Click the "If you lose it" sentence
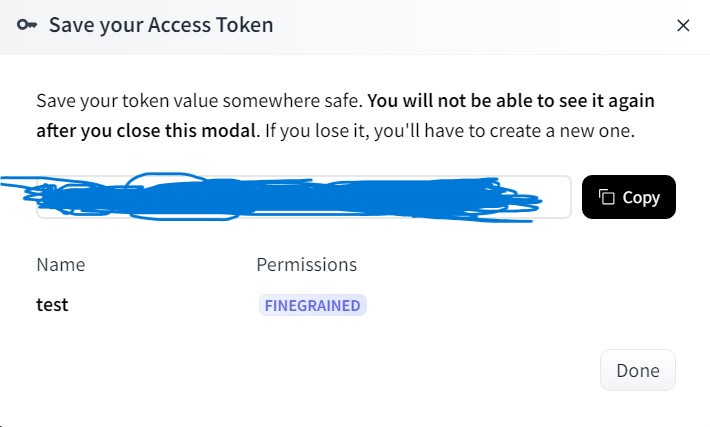Viewport: 710px width, 427px height. pos(450,131)
